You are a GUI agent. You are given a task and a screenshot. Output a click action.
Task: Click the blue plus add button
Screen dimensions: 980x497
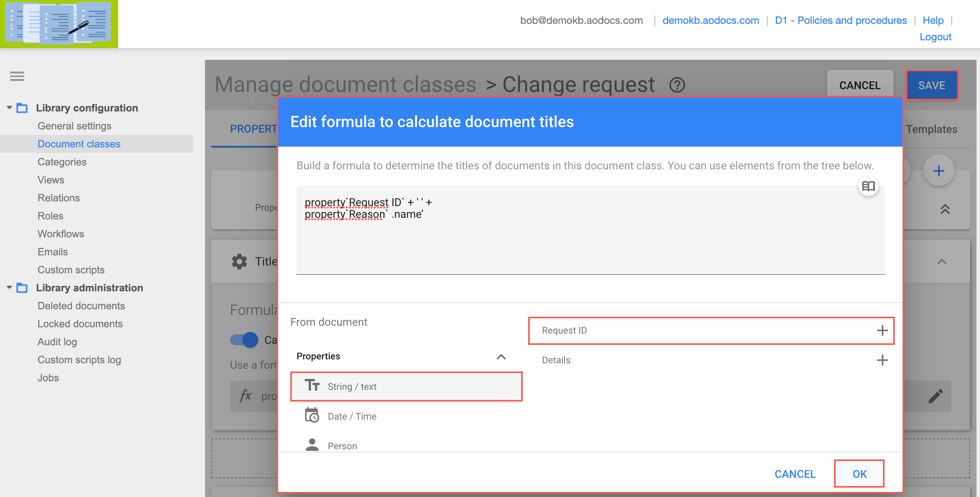pos(939,171)
